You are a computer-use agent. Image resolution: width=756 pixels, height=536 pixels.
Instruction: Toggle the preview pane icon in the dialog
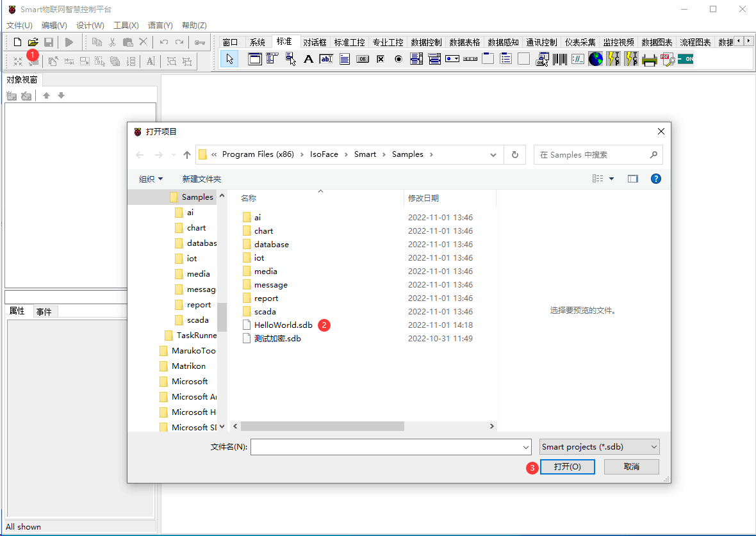(632, 179)
